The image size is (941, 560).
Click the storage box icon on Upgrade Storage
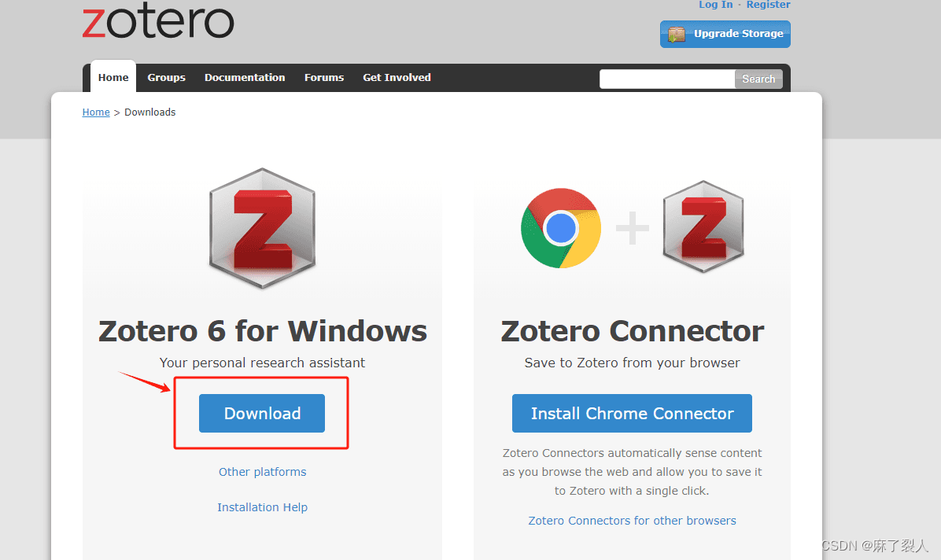[677, 34]
